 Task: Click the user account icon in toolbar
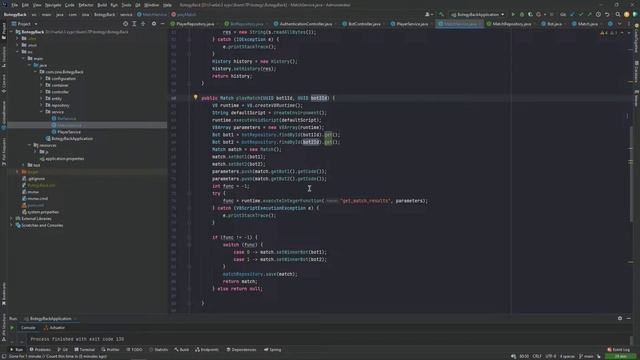click(x=428, y=14)
